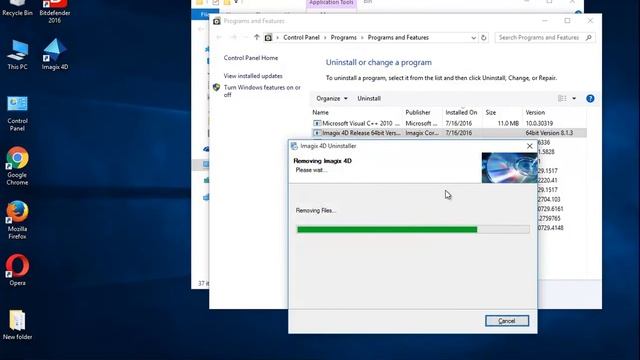Open the help icon in Programs and Features
Viewport: 640px width, 360px height.
click(590, 98)
